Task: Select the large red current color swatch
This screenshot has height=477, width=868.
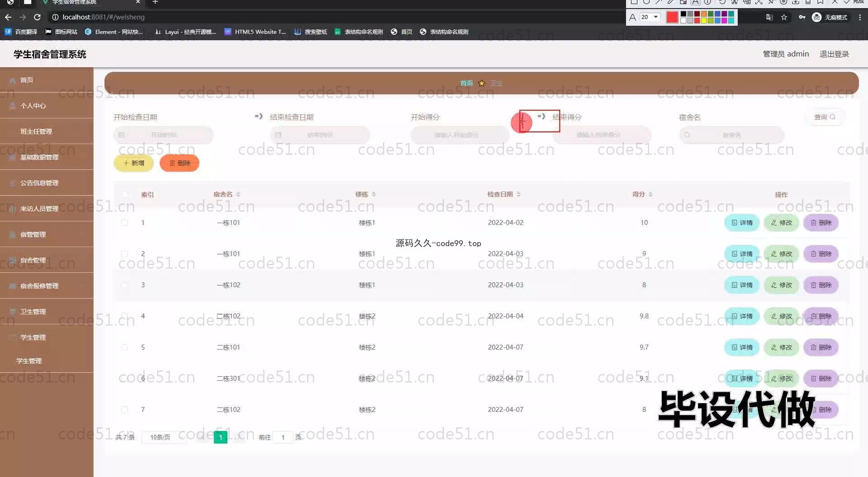Action: pyautogui.click(x=672, y=17)
